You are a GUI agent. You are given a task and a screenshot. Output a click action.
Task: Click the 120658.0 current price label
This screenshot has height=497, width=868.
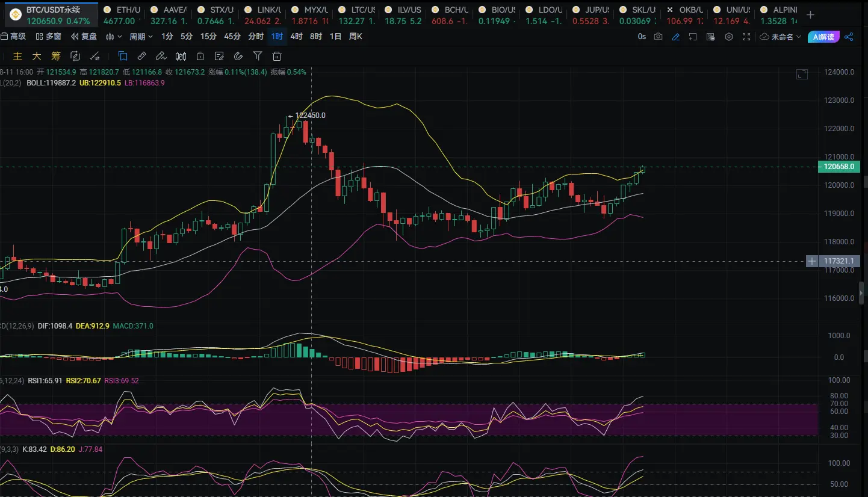pyautogui.click(x=839, y=167)
